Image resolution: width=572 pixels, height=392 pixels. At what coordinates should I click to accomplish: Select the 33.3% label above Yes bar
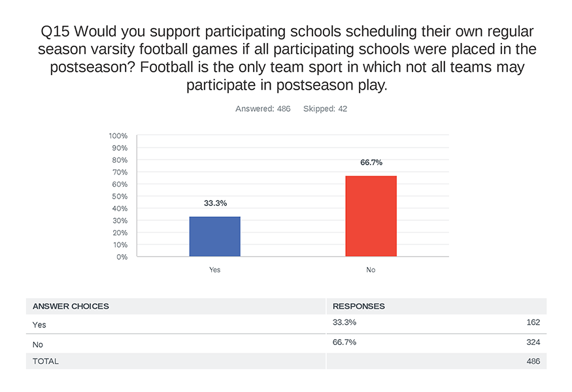pyautogui.click(x=215, y=203)
